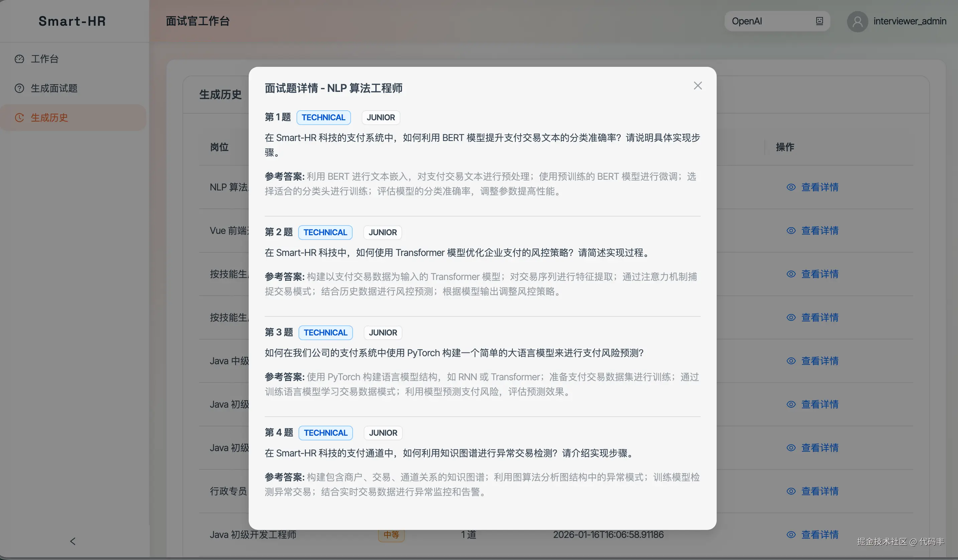Screen dimensions: 958x560
Task: Click the 查看详情 link in the bottom row
Action: point(820,535)
